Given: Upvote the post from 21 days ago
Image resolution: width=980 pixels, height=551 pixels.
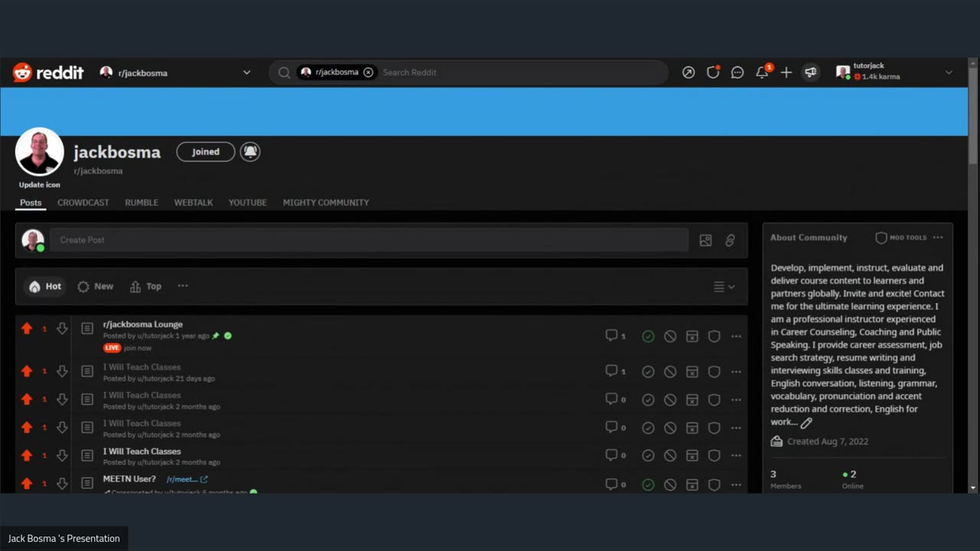Looking at the screenshot, I should click(x=27, y=371).
